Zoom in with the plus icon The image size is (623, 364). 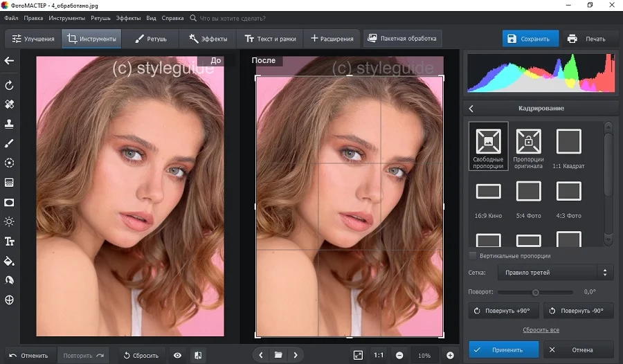tap(450, 355)
